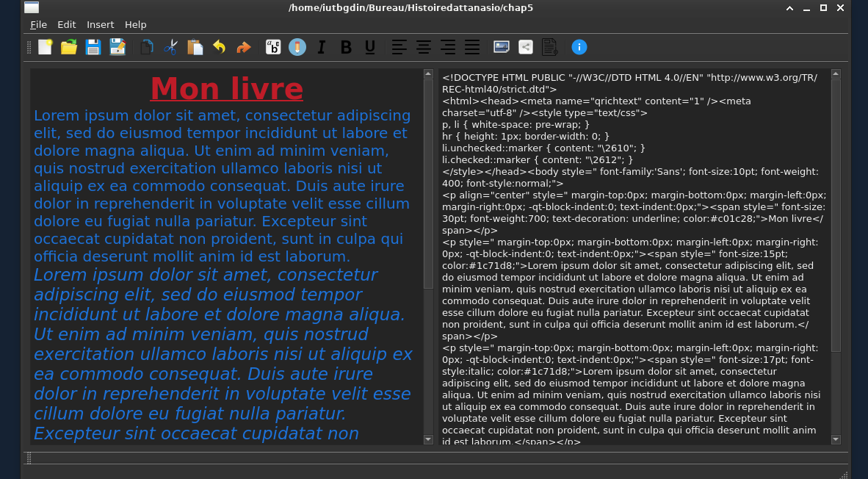Open the blue info icon
This screenshot has height=479, width=868.
(579, 47)
